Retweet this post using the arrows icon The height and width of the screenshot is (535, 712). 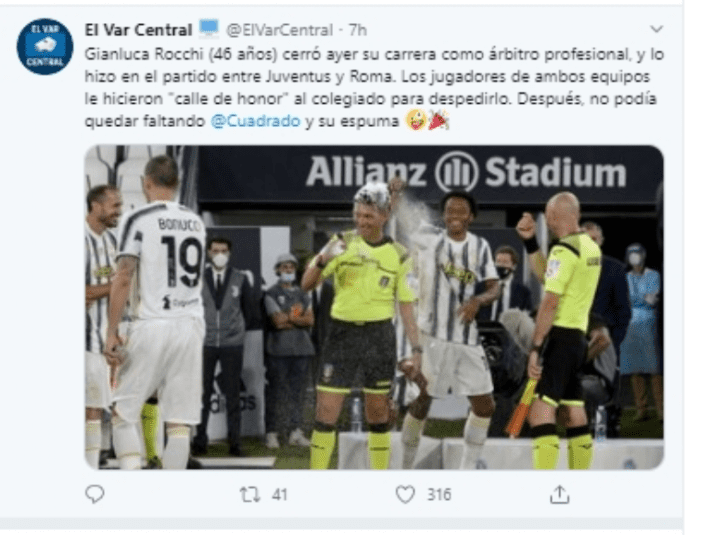coord(250,494)
